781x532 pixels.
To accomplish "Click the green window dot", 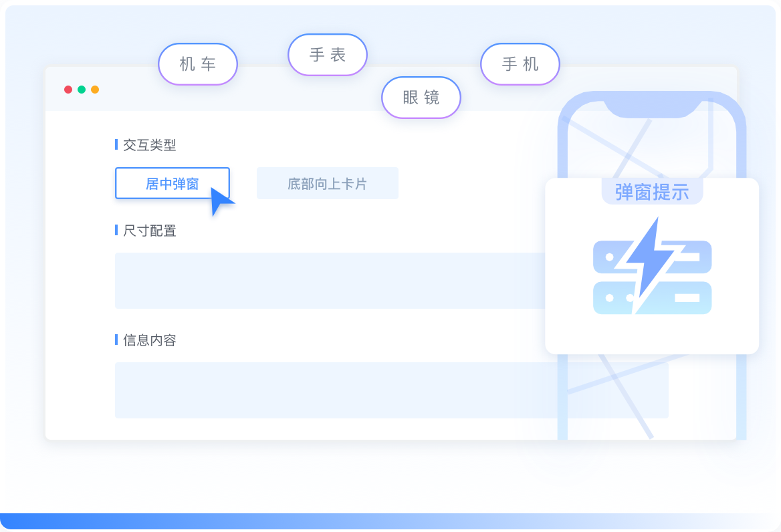I will pyautogui.click(x=82, y=90).
